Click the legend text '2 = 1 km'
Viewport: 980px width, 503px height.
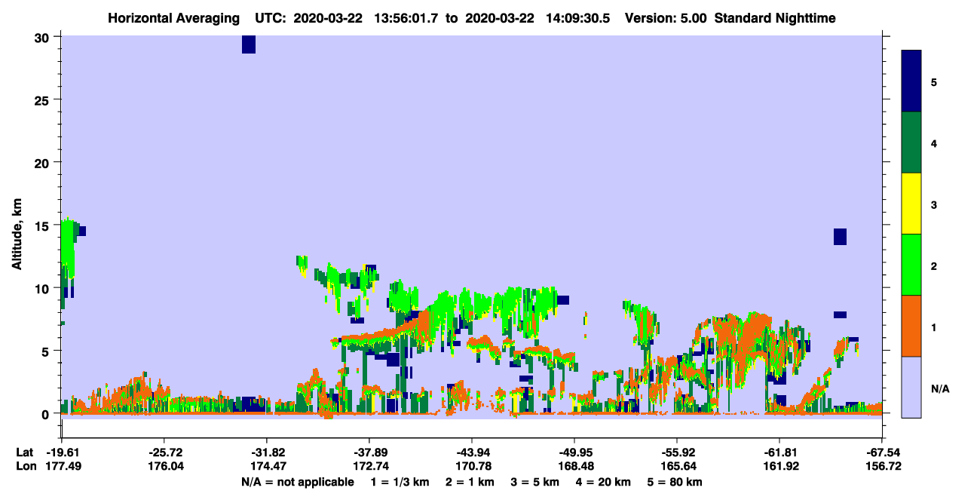[x=470, y=482]
